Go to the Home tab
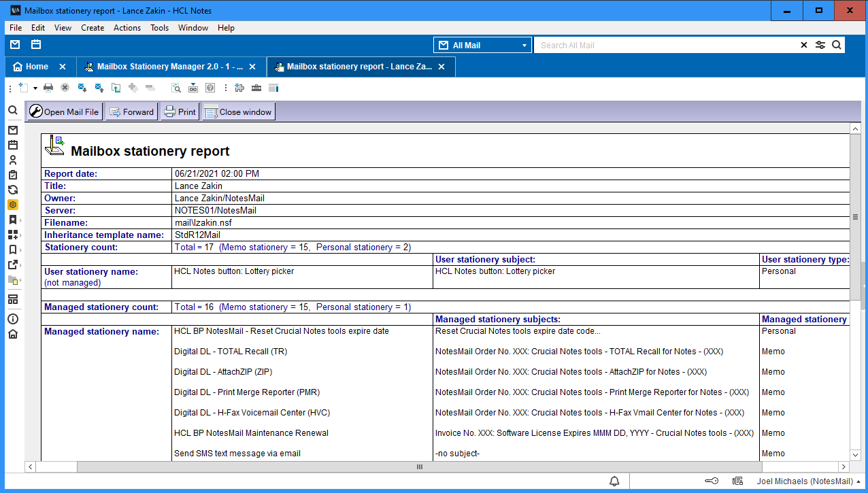Screen dimensions: 868x493 click(37, 67)
